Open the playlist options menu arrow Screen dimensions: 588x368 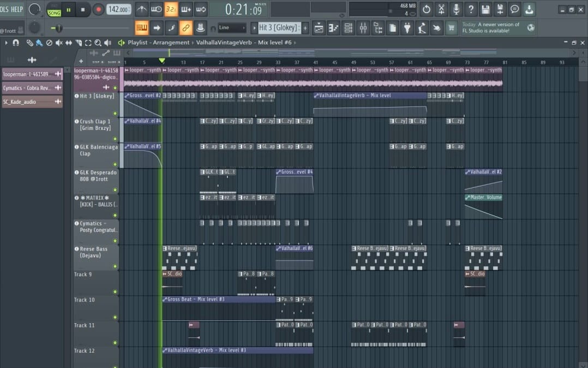[6, 43]
